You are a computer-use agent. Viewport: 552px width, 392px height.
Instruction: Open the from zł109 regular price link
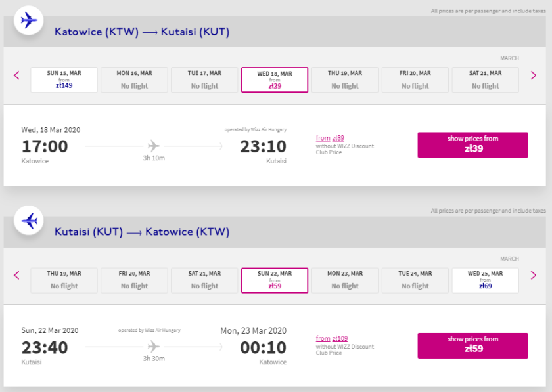332,339
